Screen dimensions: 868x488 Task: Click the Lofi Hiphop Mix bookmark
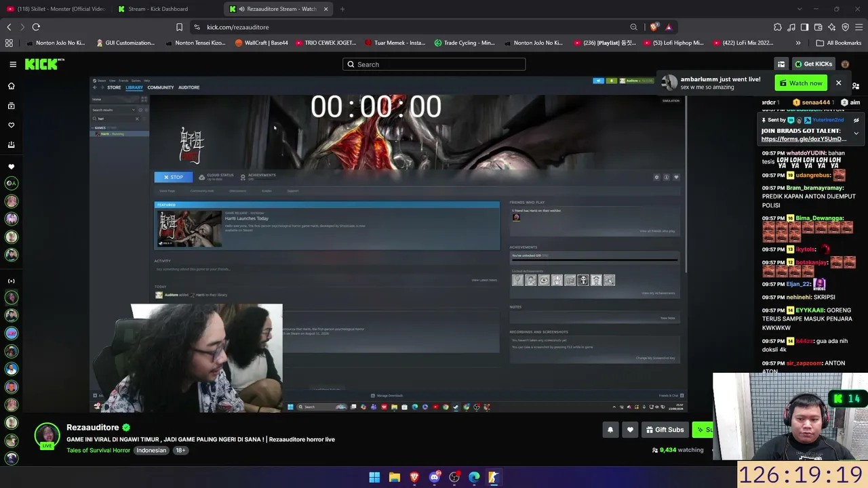673,43
